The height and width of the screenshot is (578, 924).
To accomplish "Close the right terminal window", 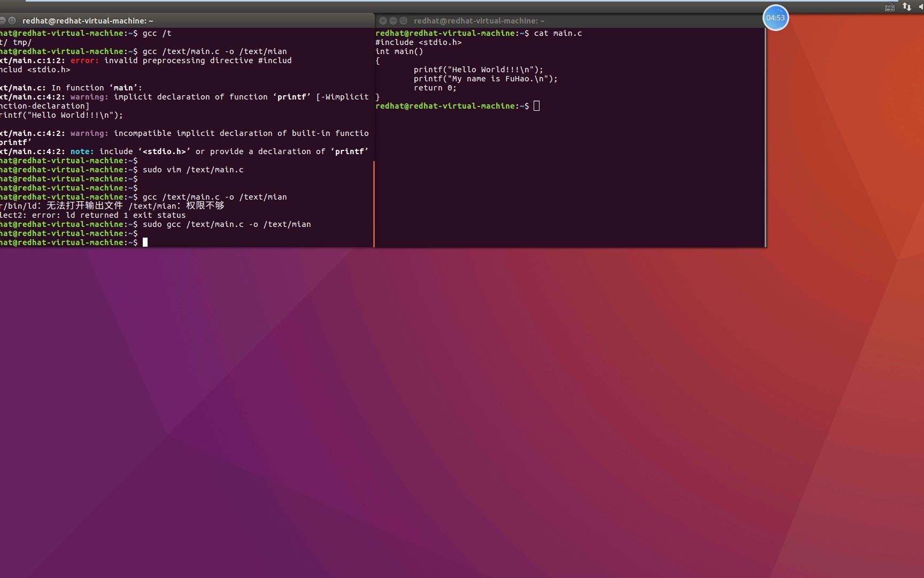I will click(x=383, y=21).
